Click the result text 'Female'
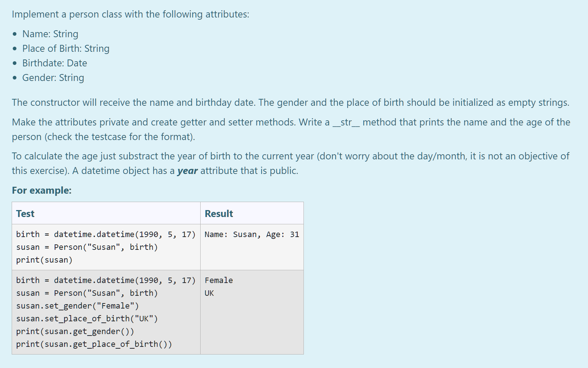Image resolution: width=588 pixels, height=368 pixels. (x=218, y=280)
